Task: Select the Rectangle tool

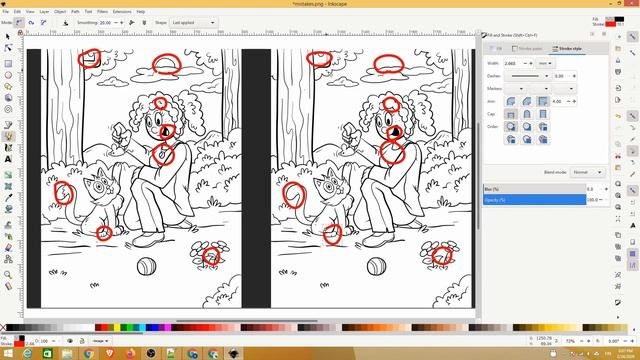Action: click(8, 64)
